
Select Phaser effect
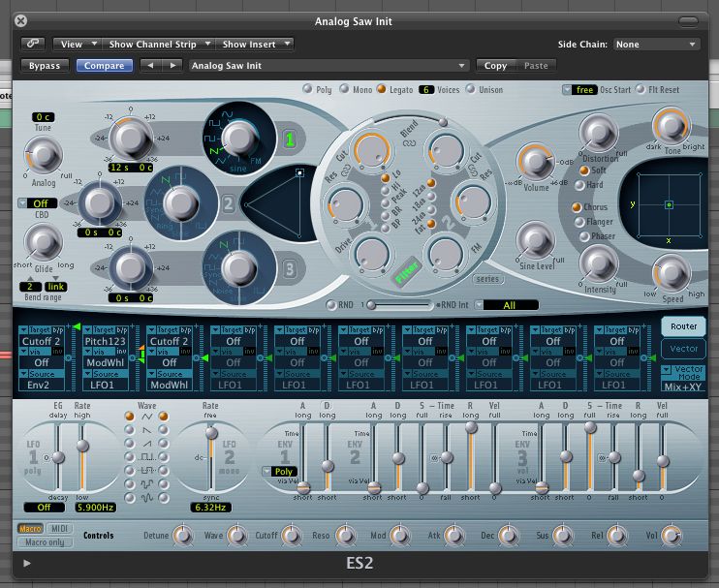pyautogui.click(x=584, y=236)
